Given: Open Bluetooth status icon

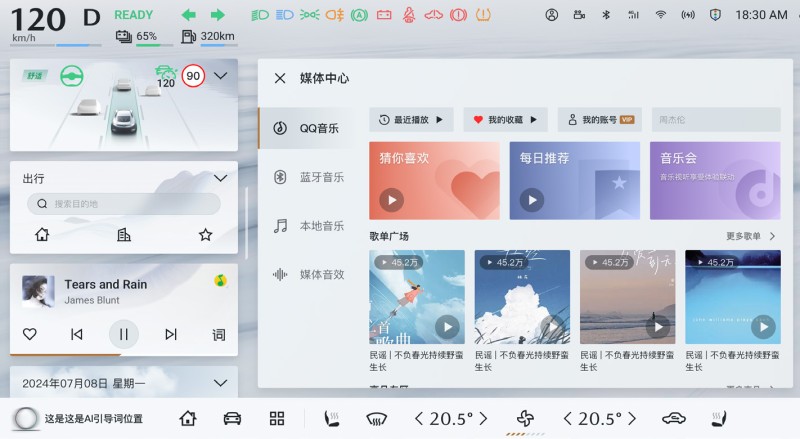Looking at the screenshot, I should (606, 15).
